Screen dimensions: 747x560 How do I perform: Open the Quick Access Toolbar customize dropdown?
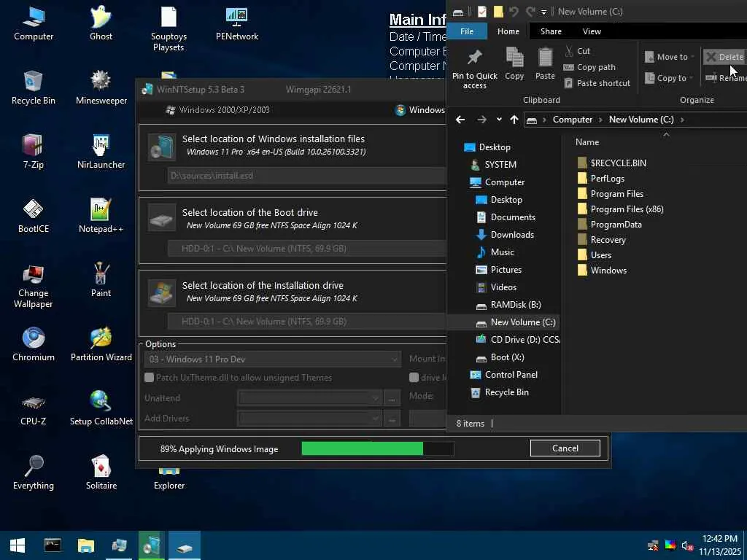click(543, 12)
